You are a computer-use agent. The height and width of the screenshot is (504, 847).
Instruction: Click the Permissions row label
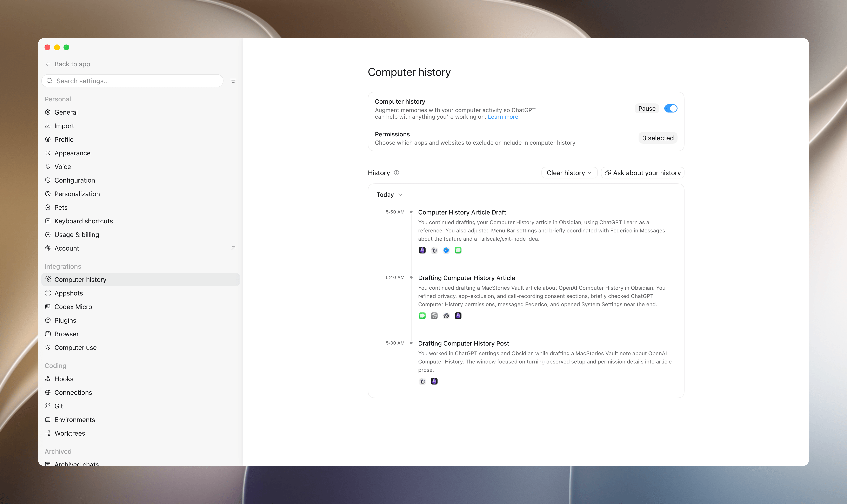pos(392,134)
